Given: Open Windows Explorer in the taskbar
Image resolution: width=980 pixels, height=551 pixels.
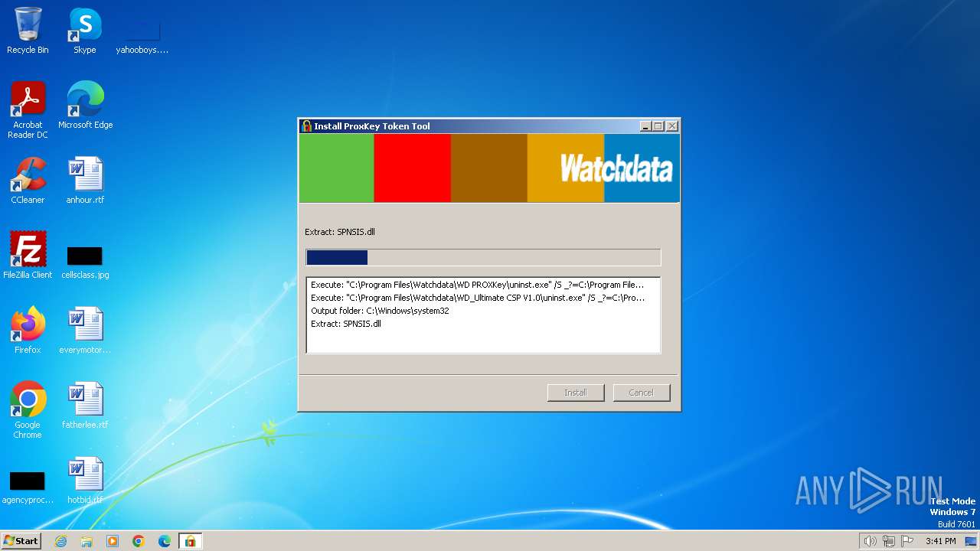Looking at the screenshot, I should point(87,541).
